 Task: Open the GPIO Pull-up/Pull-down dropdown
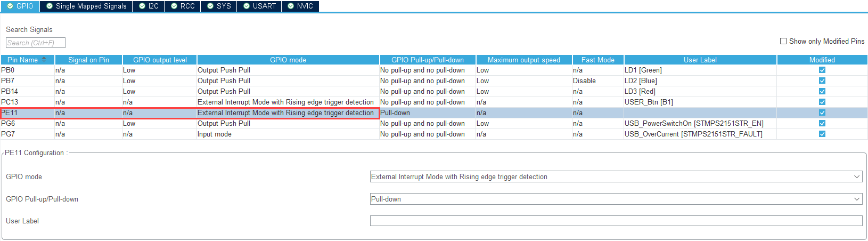click(616, 199)
